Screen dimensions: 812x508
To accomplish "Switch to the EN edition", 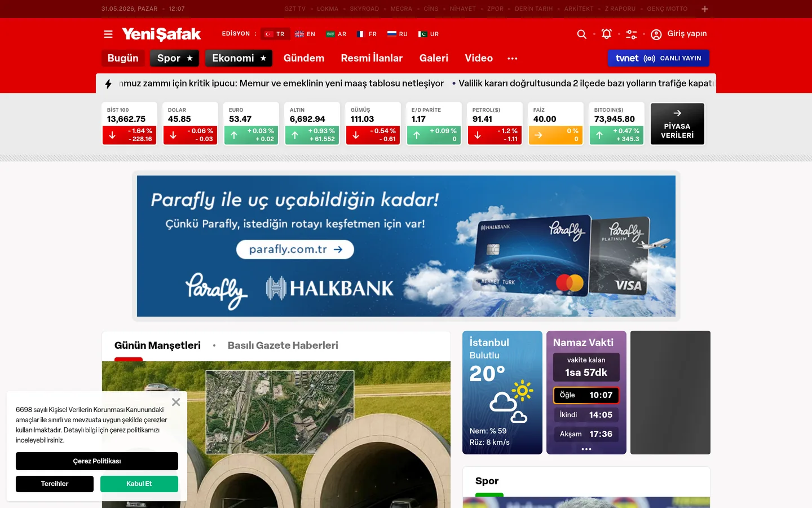I will (x=305, y=34).
